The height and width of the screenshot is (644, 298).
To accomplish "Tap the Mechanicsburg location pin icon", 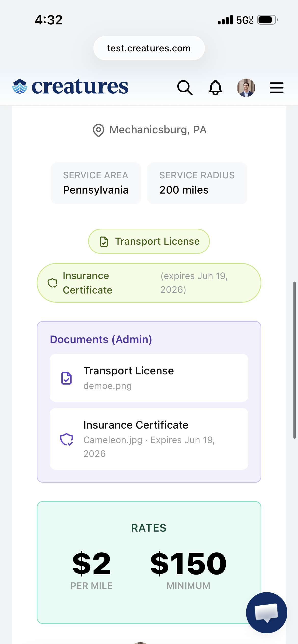I will pyautogui.click(x=98, y=130).
